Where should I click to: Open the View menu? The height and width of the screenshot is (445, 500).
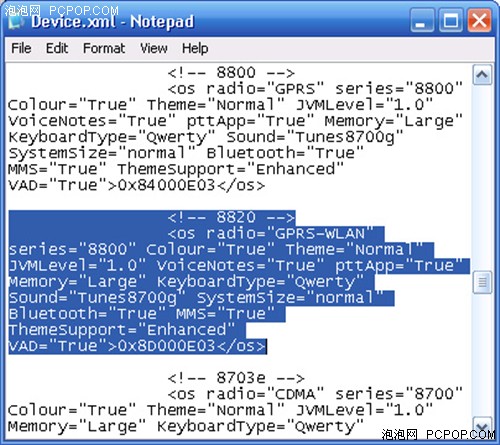[x=154, y=48]
